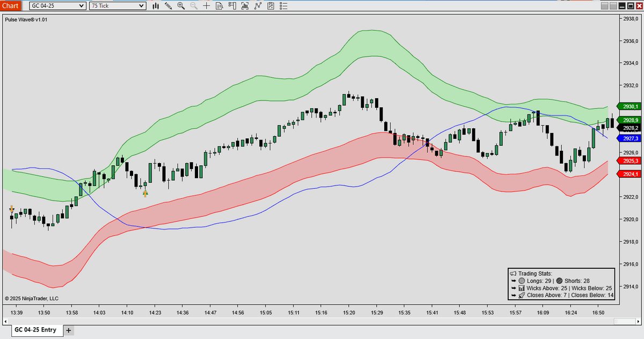Select the GC 04-25 Entry tab
644x339 pixels.
tap(35, 330)
